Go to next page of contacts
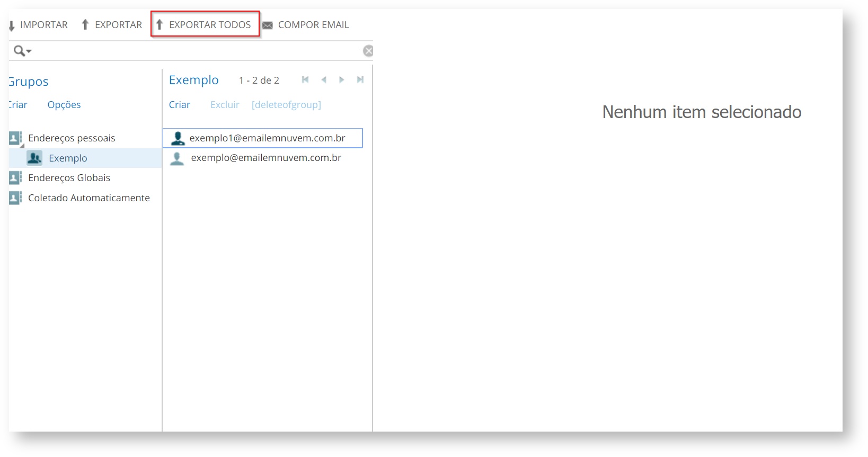The height and width of the screenshot is (457, 868). (342, 80)
